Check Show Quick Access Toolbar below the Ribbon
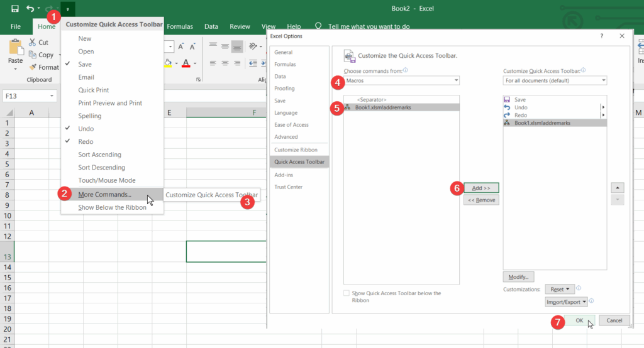 point(347,293)
